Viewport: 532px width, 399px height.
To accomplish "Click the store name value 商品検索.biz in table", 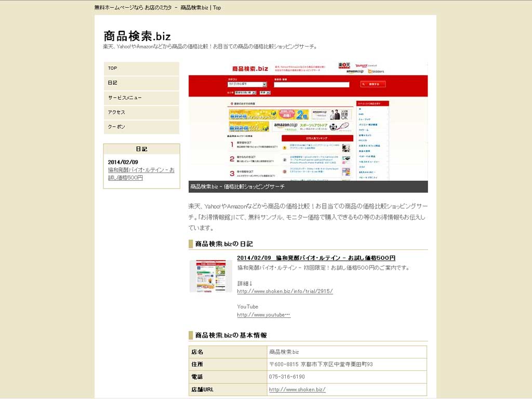I will point(284,352).
